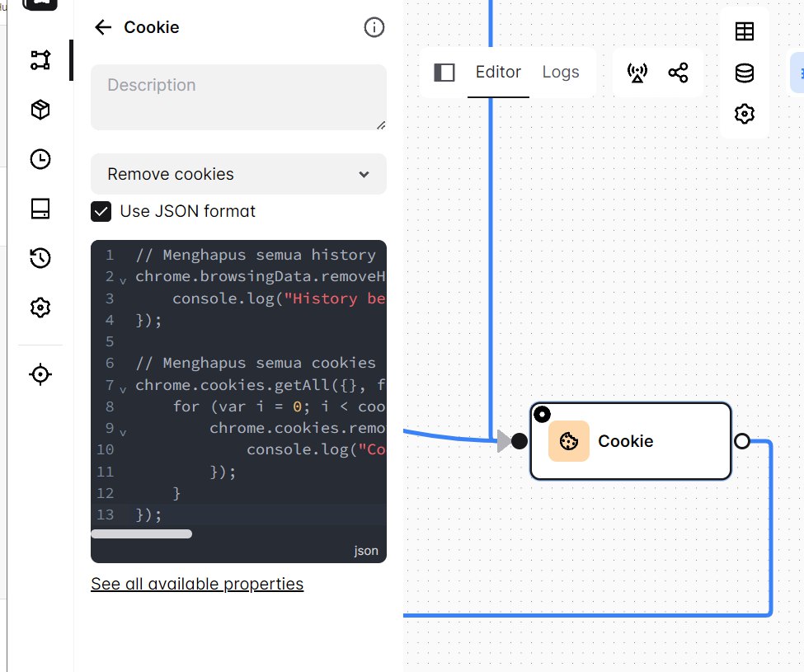Viewport: 804px width, 672px height.
Task: Click code line 13 closing brackets
Action: [x=148, y=515]
